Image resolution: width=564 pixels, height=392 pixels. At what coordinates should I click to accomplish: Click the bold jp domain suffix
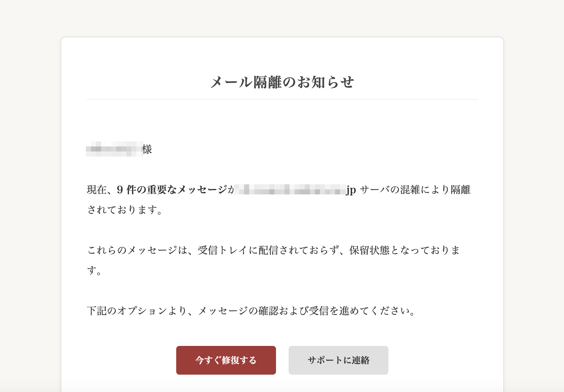pos(351,190)
